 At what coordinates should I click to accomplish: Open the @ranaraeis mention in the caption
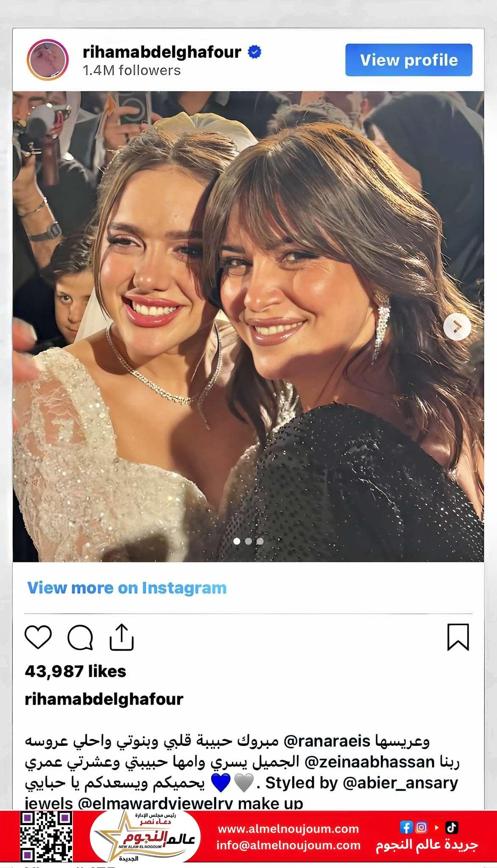click(327, 742)
